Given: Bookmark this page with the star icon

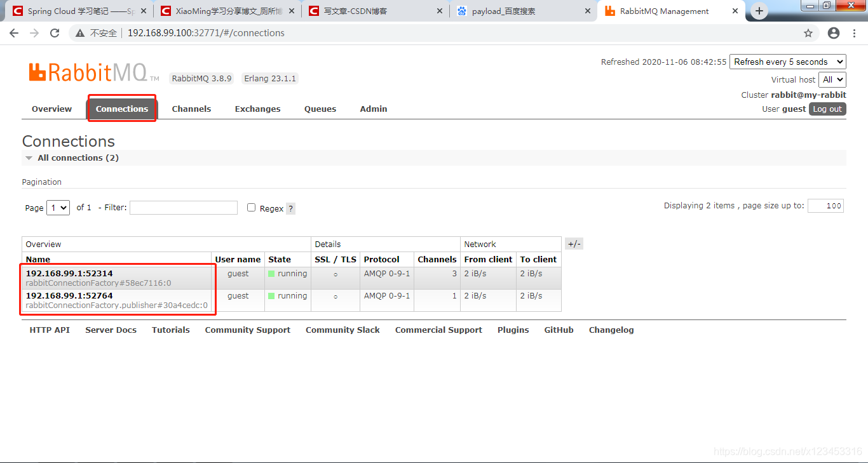Looking at the screenshot, I should point(808,33).
